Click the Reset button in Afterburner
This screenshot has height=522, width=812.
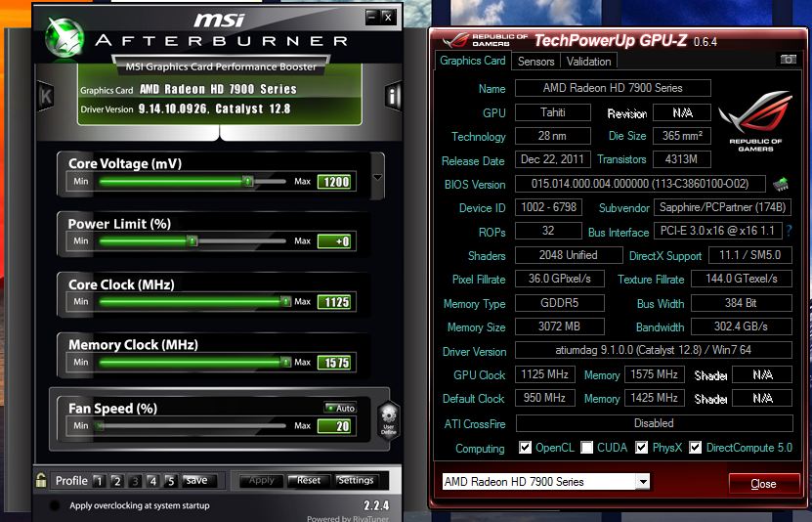coord(309,481)
